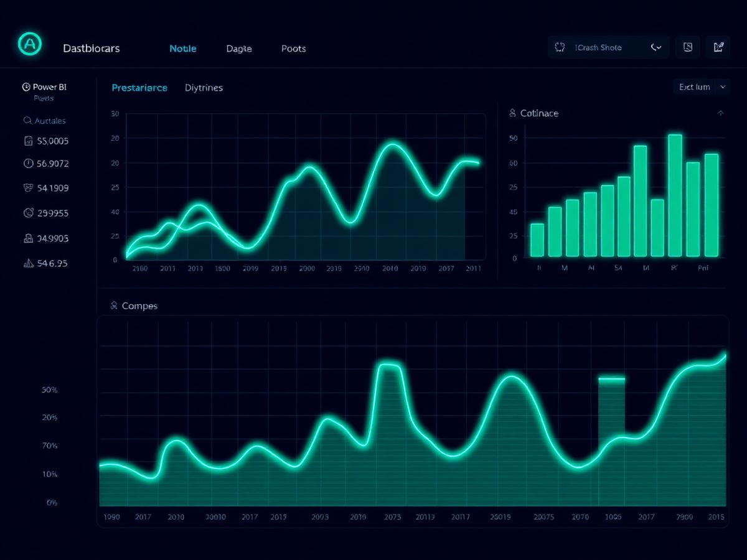
Task: Select the 56.9072 sidebar value
Action: [x=53, y=164]
